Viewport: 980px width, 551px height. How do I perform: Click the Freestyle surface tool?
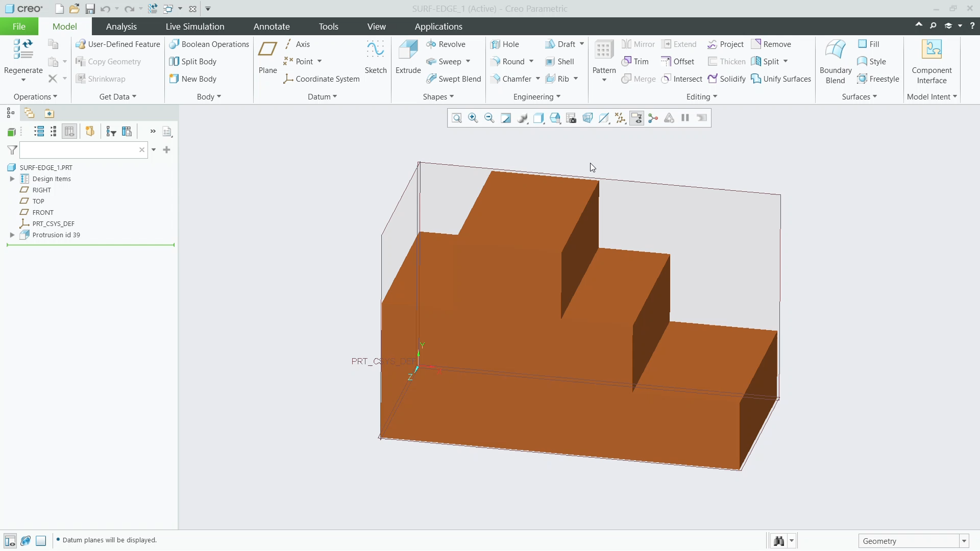(x=878, y=79)
